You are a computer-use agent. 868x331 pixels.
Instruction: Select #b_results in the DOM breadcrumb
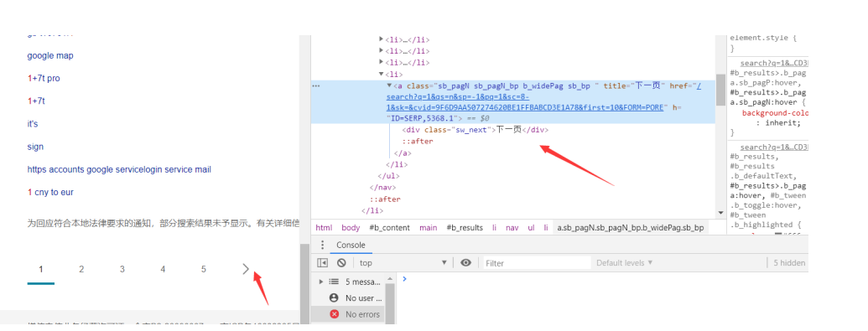click(465, 227)
